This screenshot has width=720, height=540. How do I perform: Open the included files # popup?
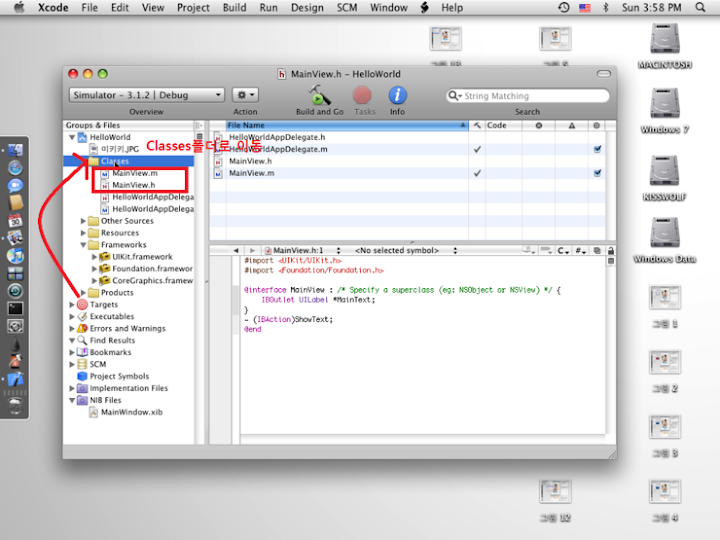point(580,251)
